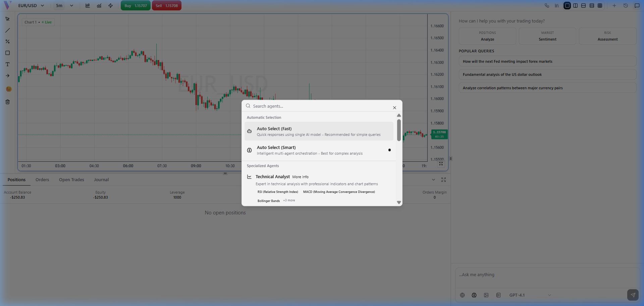Switch to the 2x2 grid chart layout

(600, 6)
